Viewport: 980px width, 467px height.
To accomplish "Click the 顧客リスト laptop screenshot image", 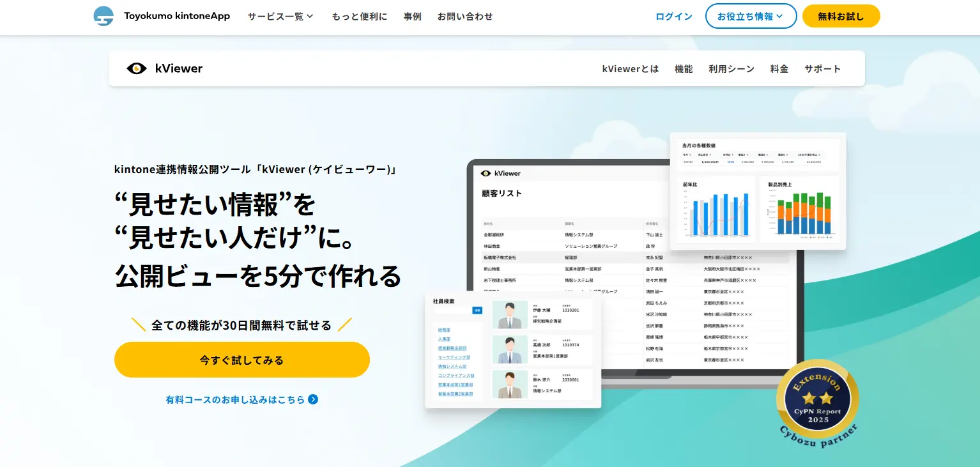I will [634, 275].
